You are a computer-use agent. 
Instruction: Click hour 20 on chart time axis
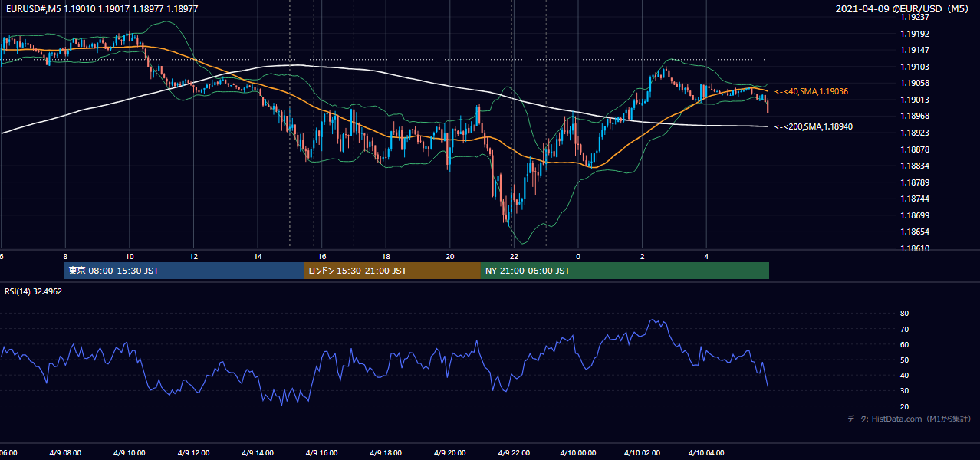coord(450,257)
